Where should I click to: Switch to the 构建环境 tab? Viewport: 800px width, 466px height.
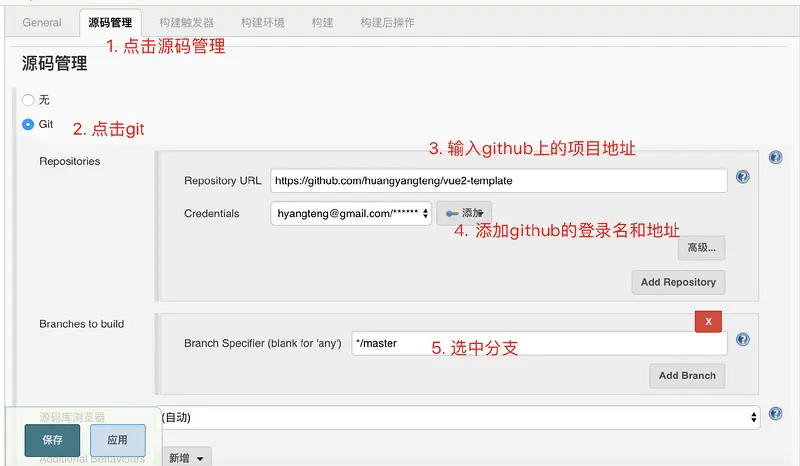(262, 22)
